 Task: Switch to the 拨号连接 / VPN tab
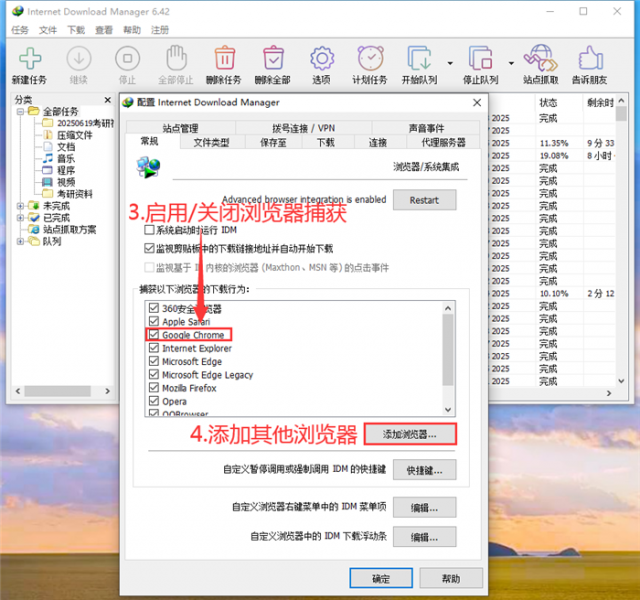pos(304,128)
